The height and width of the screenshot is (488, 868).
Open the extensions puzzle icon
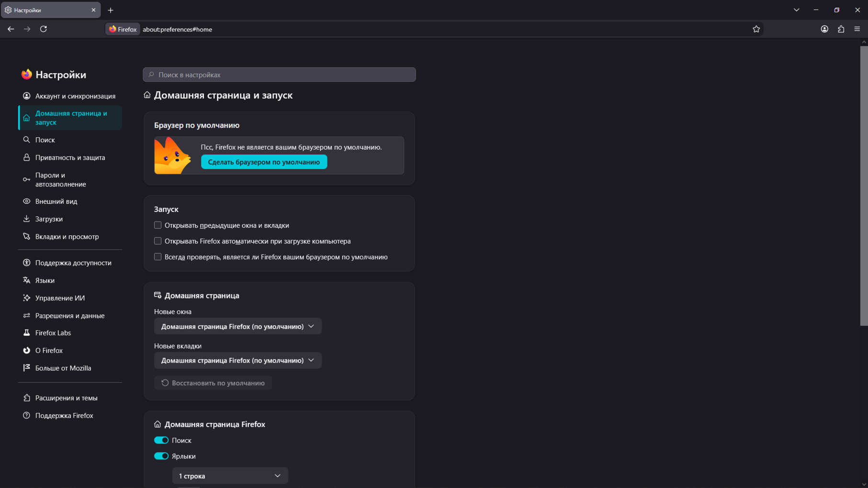pyautogui.click(x=841, y=29)
